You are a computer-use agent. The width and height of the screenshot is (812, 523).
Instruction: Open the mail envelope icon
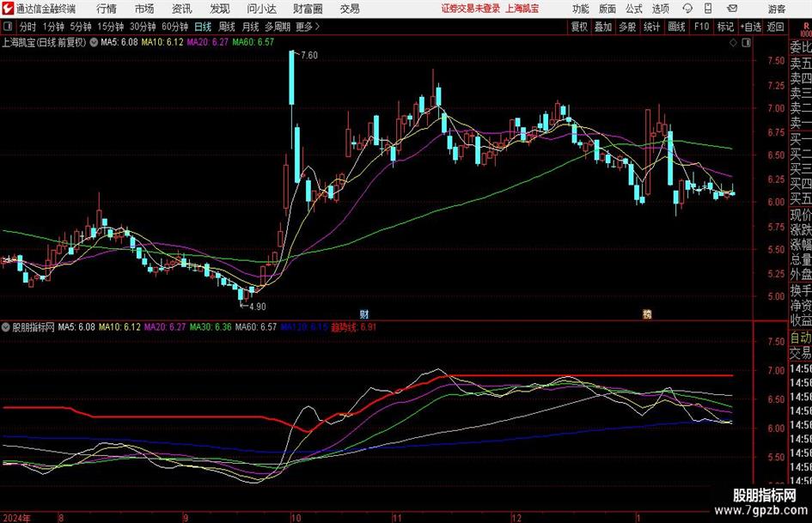732,9
